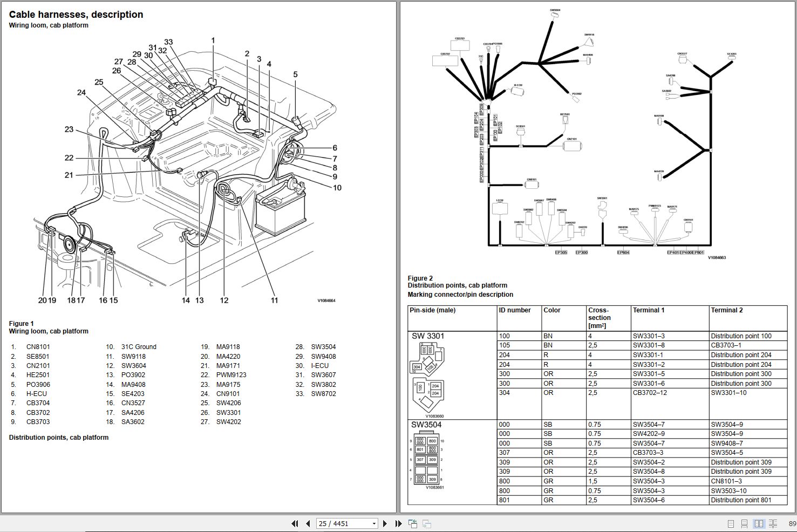The width and height of the screenshot is (797, 532).
Task: Click legend entry 'I-ECU'
Action: [x=320, y=366]
